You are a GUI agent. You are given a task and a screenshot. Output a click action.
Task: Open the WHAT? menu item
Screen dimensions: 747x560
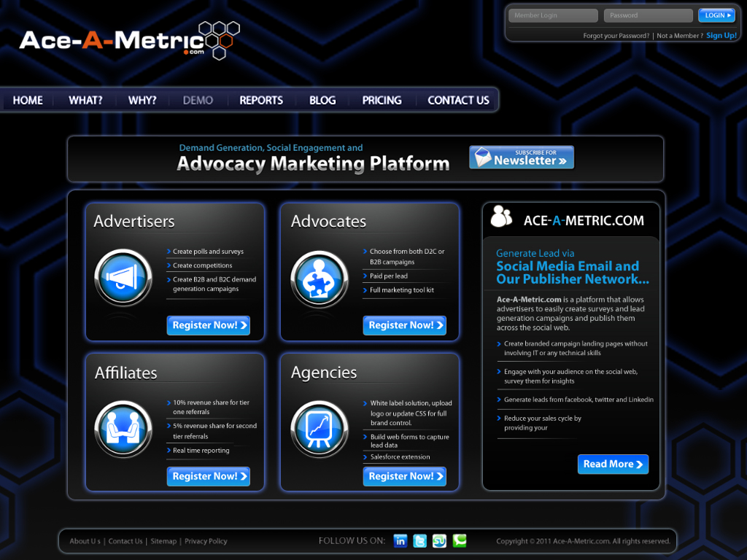click(x=86, y=101)
